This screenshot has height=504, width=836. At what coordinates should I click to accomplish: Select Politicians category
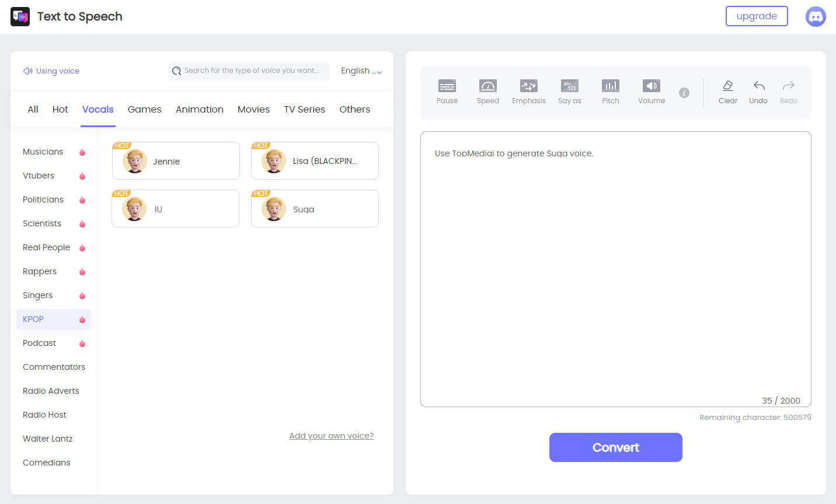[43, 199]
